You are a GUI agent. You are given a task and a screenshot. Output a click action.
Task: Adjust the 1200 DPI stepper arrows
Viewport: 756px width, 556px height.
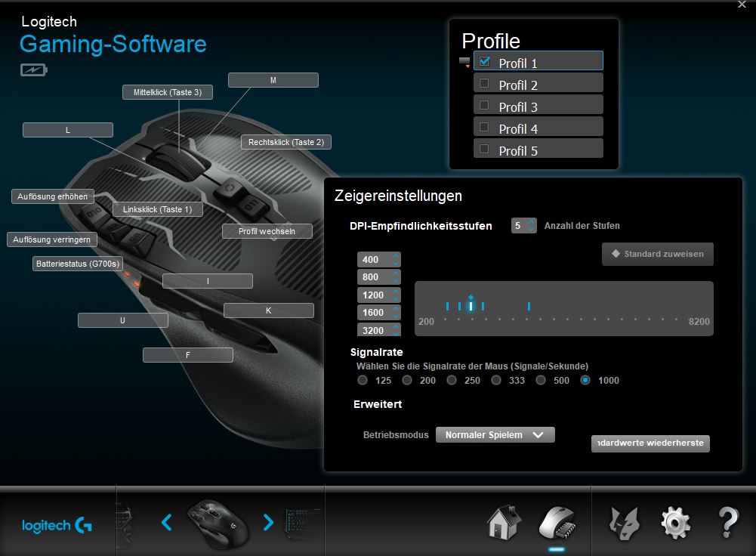pyautogui.click(x=395, y=295)
